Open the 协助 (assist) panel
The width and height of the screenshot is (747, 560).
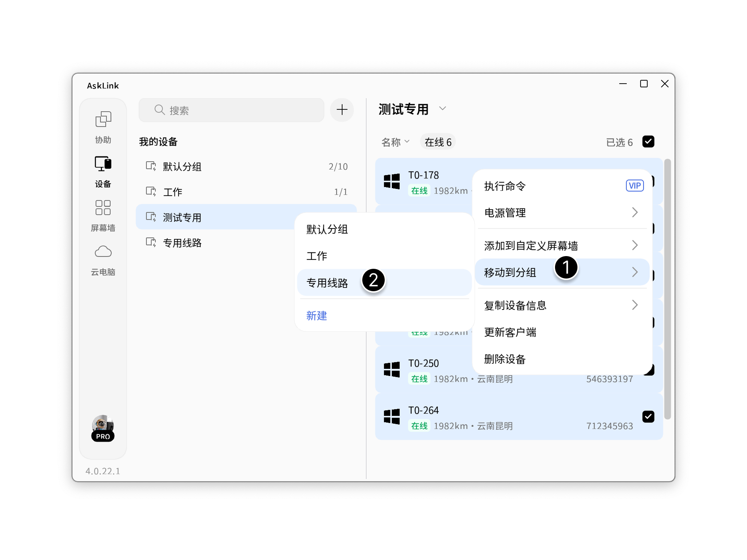point(103,127)
